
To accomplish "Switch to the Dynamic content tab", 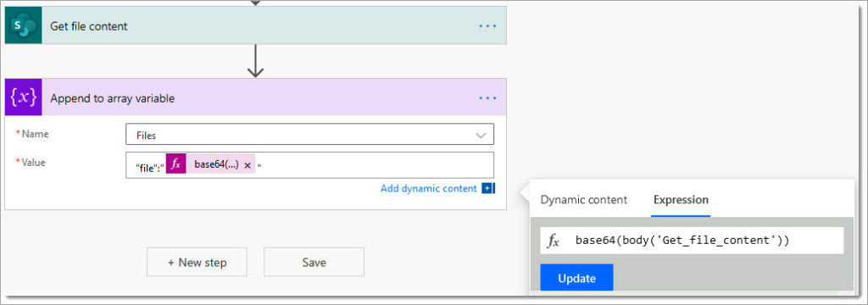I will tap(583, 200).
